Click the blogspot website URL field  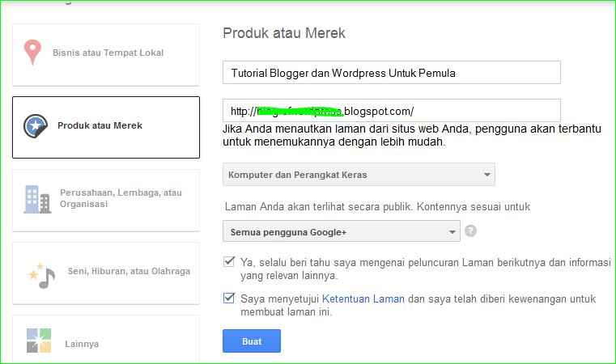click(x=392, y=111)
